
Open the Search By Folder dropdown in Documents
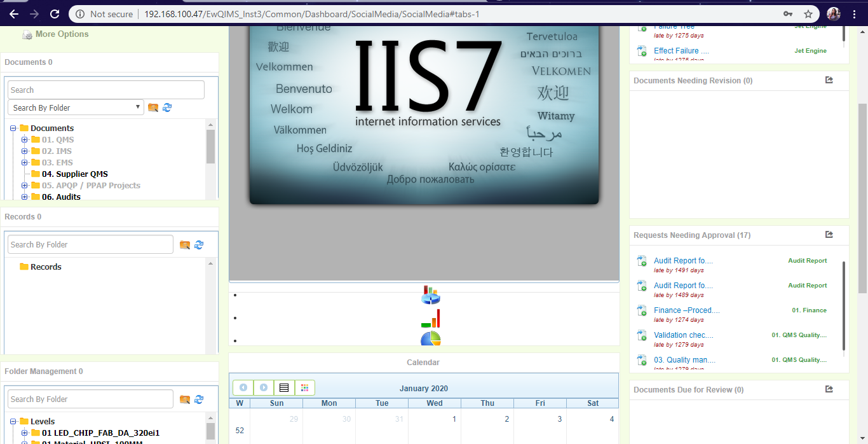pos(76,108)
